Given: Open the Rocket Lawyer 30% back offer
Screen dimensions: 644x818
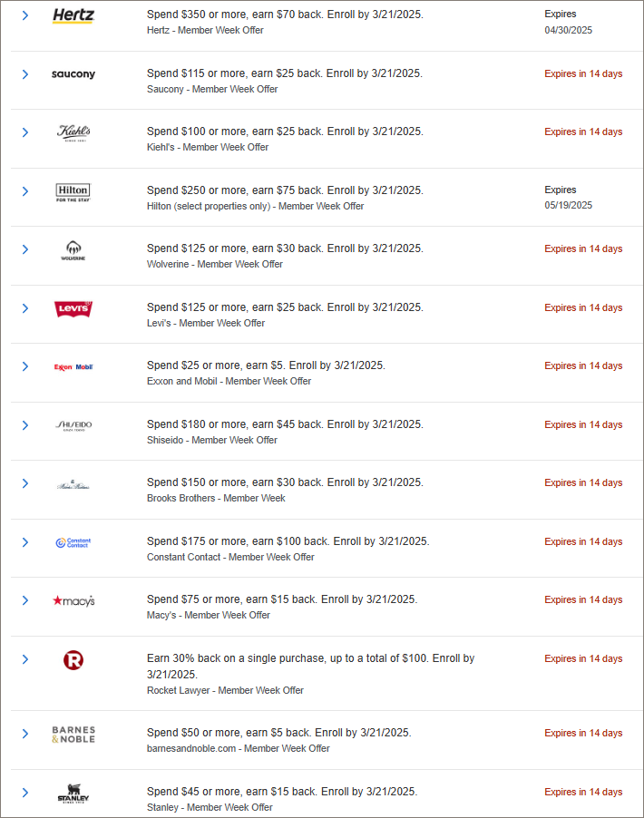Looking at the screenshot, I should pos(310,667).
